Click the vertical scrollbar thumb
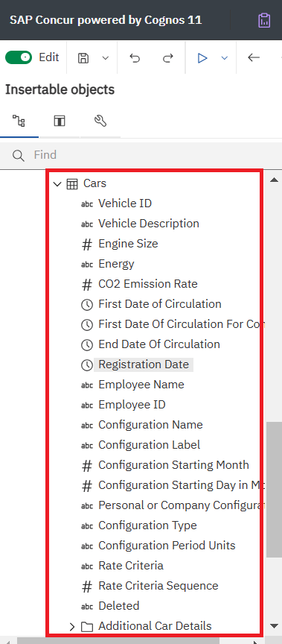This screenshot has width=282, height=644. (275, 490)
